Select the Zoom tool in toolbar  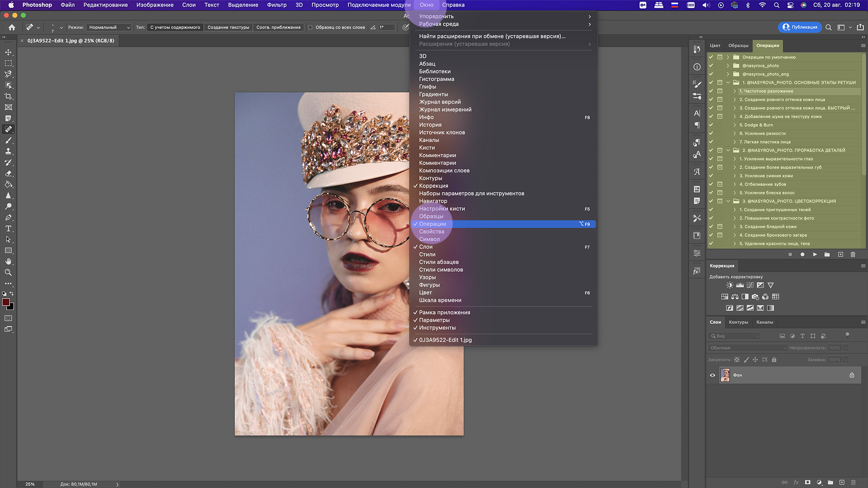(8, 273)
